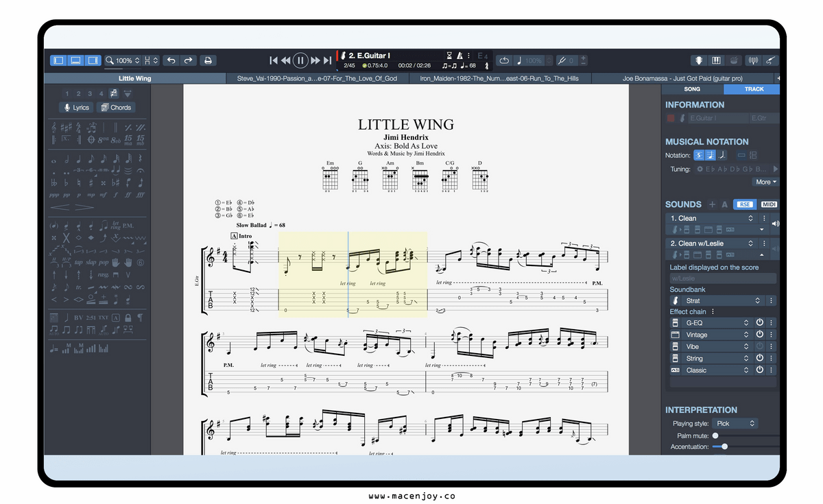This screenshot has width=823, height=504.
Task: Select voice 4 in the palette
Action: [101, 93]
